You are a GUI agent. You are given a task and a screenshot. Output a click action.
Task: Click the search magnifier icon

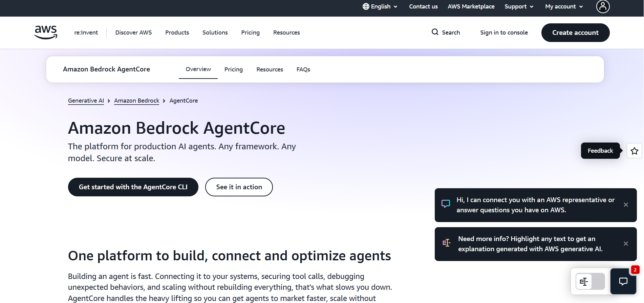coord(435,32)
